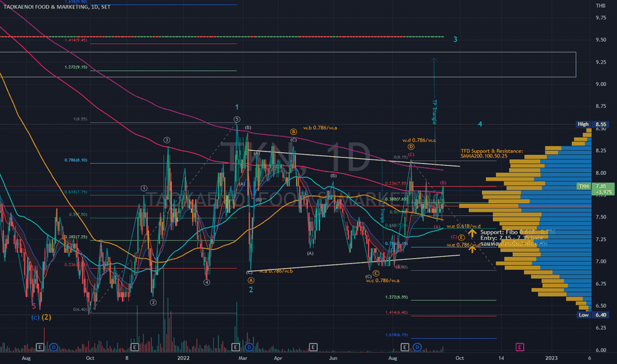Click the '2023' label on time axis

pyautogui.click(x=551, y=358)
